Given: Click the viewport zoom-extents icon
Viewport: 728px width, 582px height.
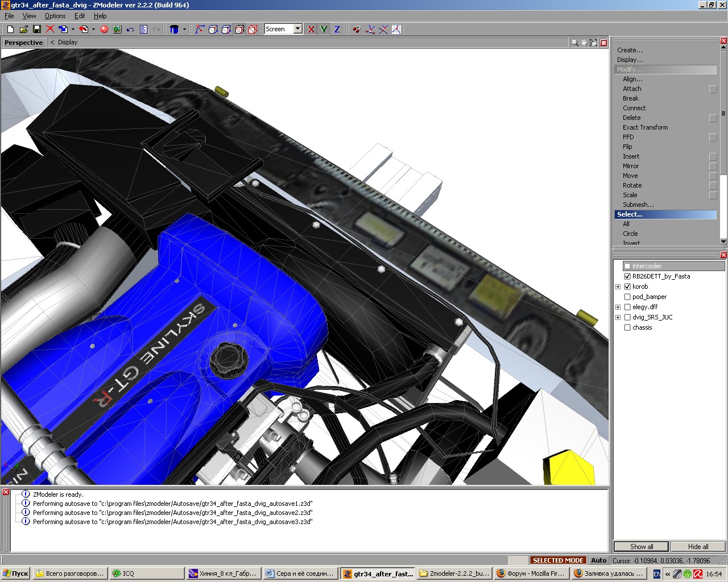Looking at the screenshot, I should point(593,43).
